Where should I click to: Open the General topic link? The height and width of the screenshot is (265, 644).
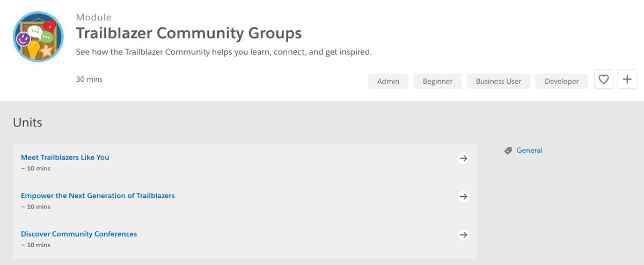pyautogui.click(x=529, y=151)
